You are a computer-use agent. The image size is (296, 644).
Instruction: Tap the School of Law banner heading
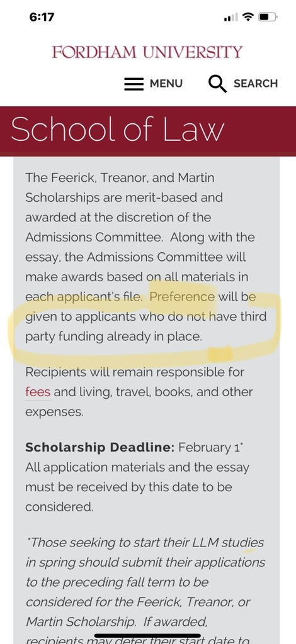point(118,130)
